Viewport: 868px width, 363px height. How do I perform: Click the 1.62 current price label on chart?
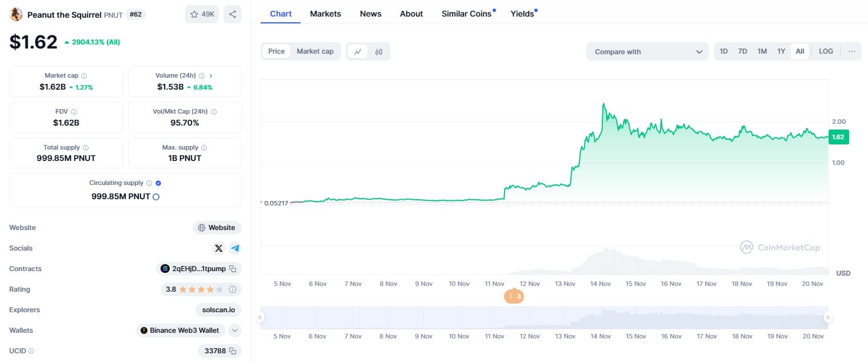coord(838,137)
